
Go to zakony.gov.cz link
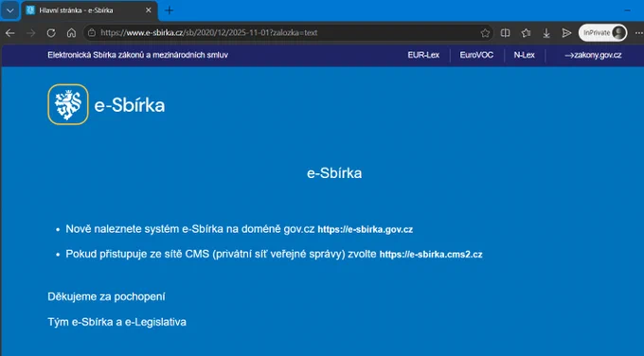[x=593, y=55]
